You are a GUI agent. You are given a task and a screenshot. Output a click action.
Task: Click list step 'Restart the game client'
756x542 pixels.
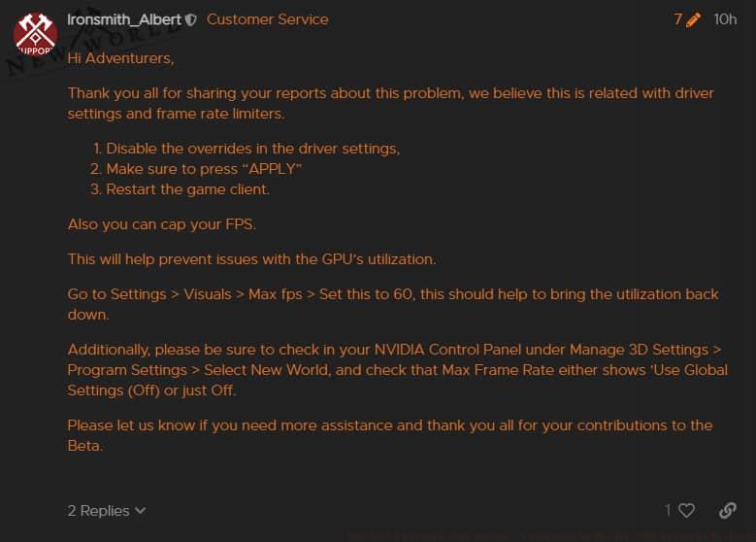tap(187, 189)
